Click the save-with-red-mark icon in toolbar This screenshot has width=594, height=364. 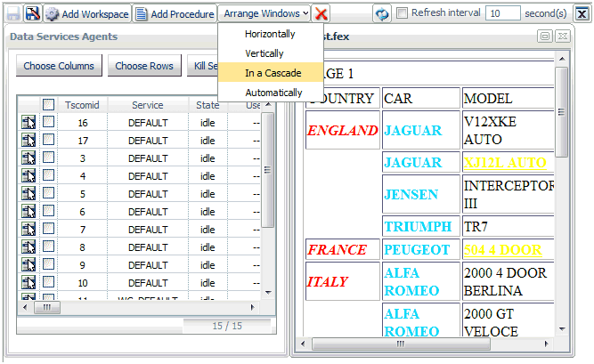(33, 14)
